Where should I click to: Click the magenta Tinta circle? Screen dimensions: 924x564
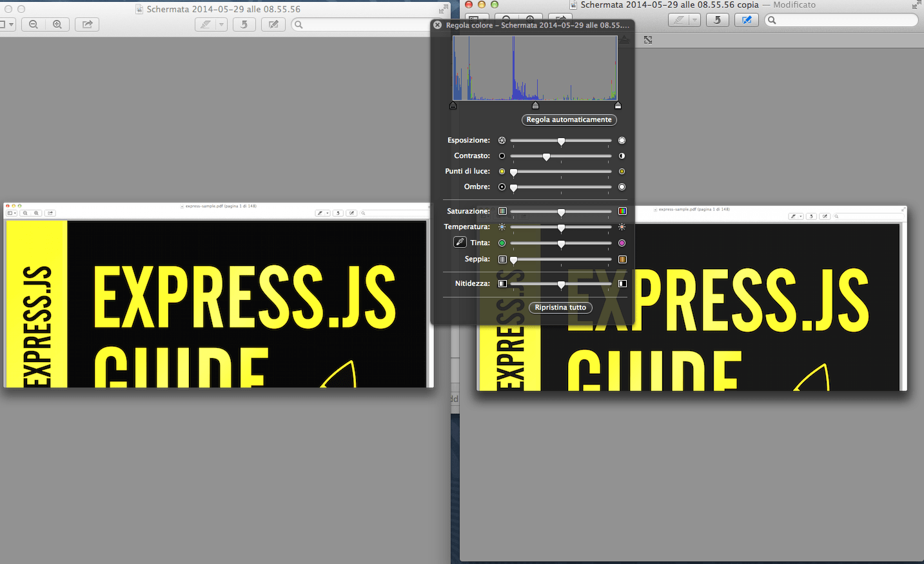[622, 243]
